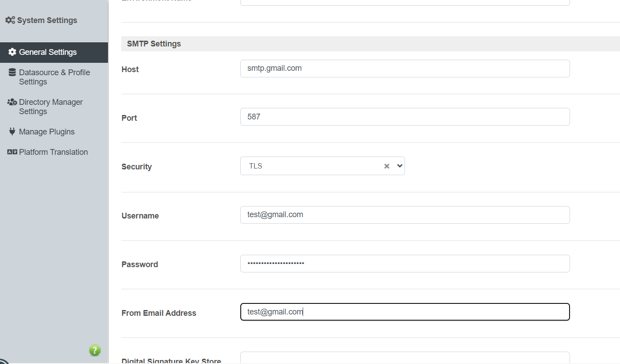Viewport: 620px width, 364px height.
Task: Click the Platform Translation language icon
Action: 12,152
